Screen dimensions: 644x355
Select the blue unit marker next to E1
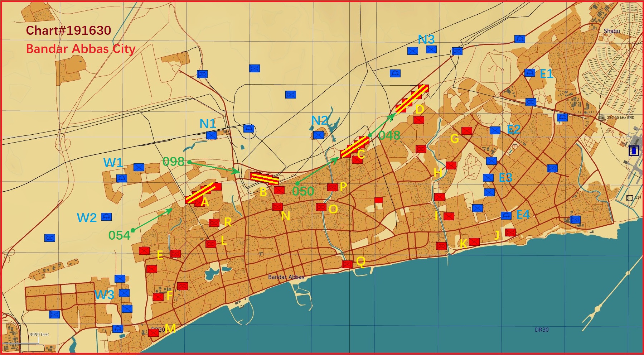coord(529,73)
